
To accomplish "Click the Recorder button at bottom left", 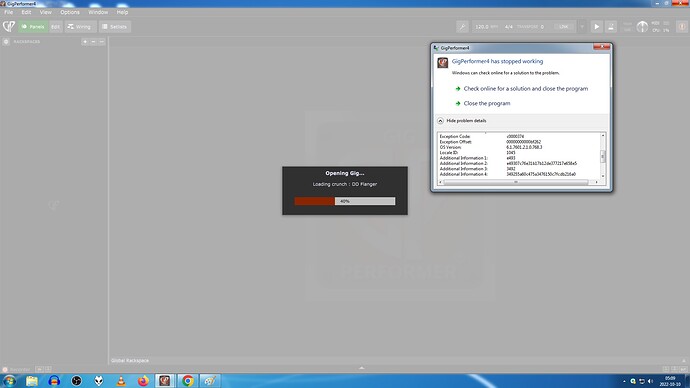I will pos(17,370).
